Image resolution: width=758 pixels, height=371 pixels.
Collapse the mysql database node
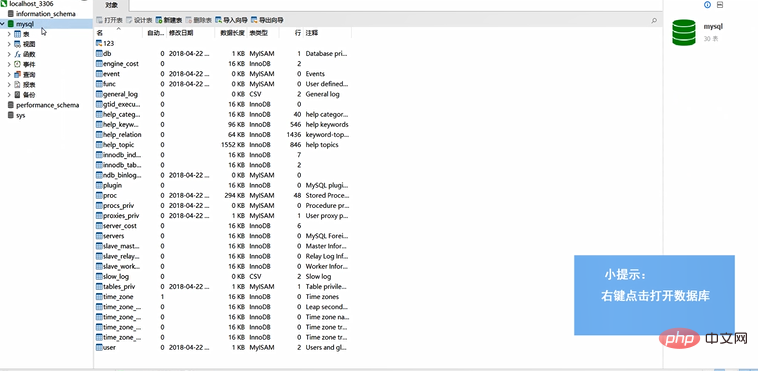tap(3, 24)
